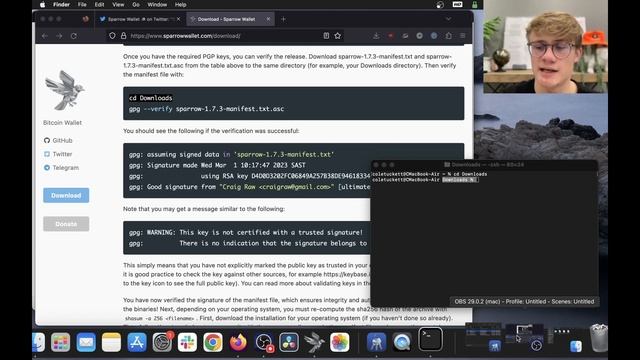
Task: Open Notes from the Dock
Action: 111,342
